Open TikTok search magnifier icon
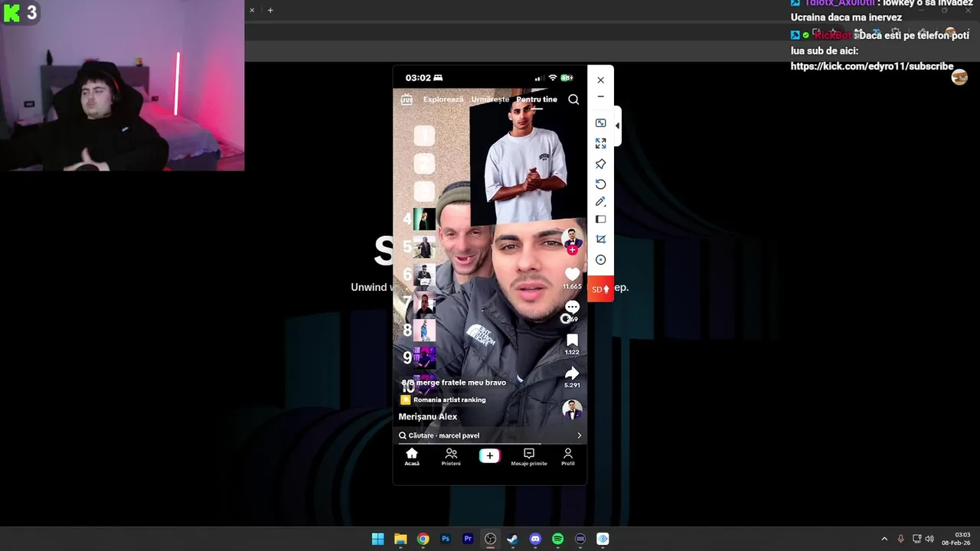 point(573,99)
